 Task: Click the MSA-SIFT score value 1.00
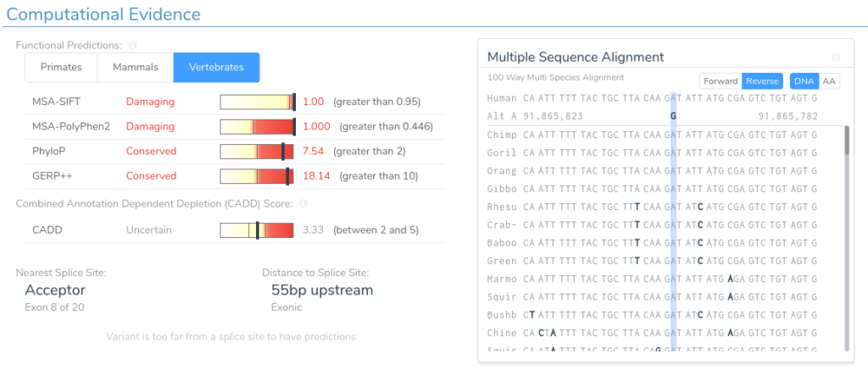(x=314, y=102)
